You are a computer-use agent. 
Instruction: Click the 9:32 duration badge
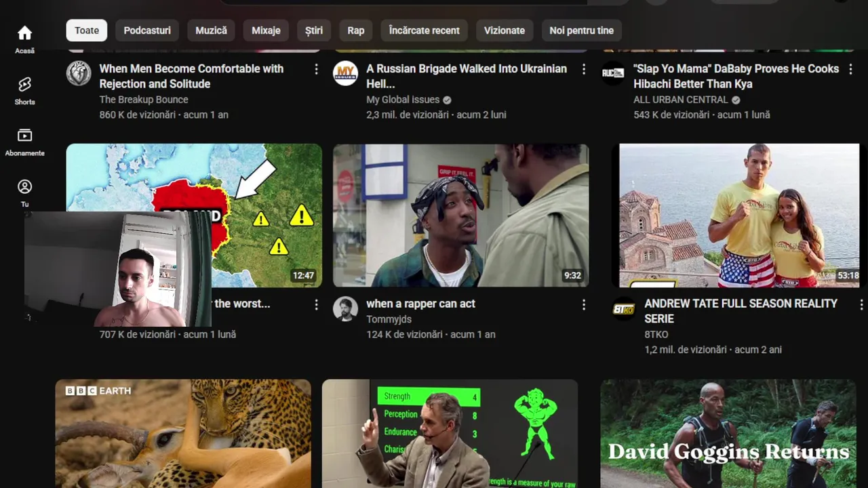click(x=572, y=276)
